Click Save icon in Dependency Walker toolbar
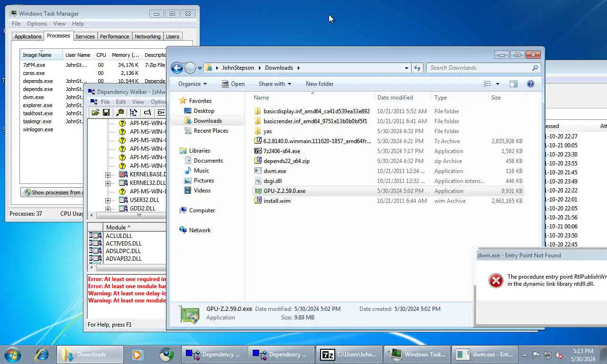607x364 pixels. [x=106, y=112]
